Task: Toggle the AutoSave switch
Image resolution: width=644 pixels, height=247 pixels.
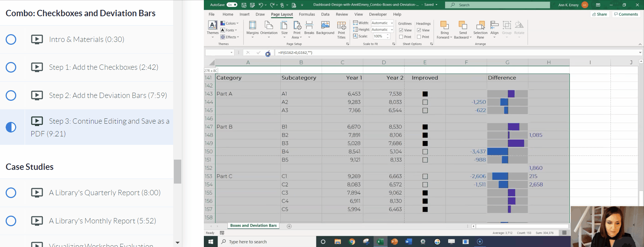Action: (232, 5)
